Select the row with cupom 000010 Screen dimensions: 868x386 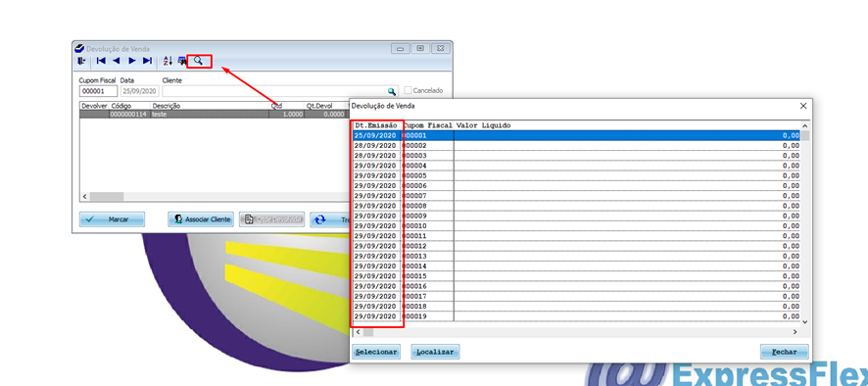[576, 226]
